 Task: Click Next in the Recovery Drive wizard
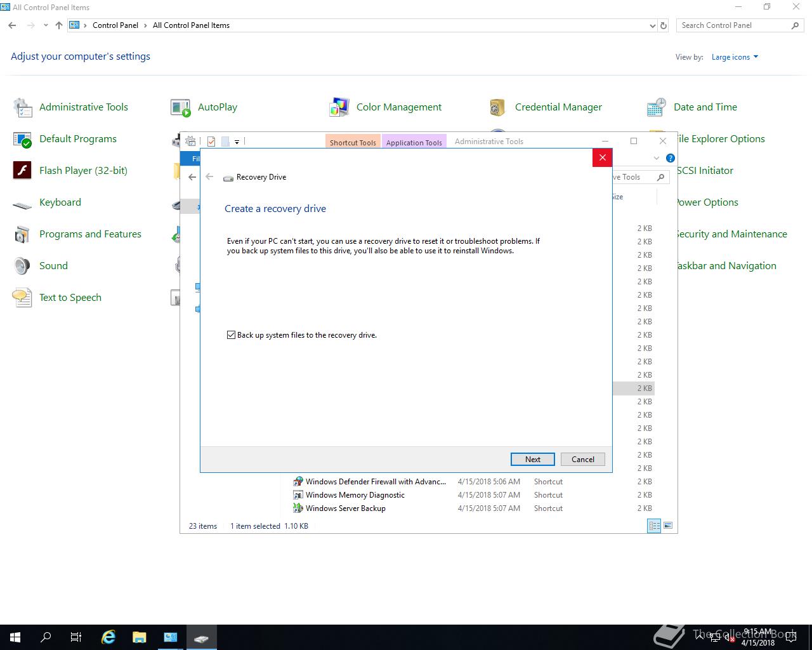(533, 460)
